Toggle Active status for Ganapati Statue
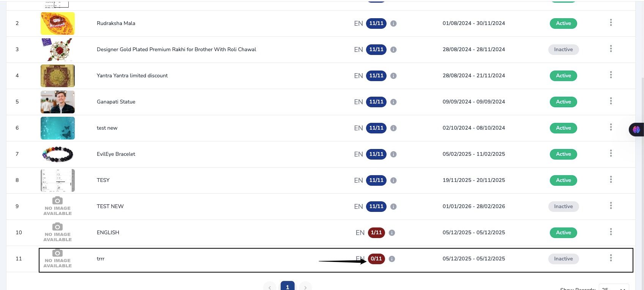This screenshot has width=644, height=290. pyautogui.click(x=563, y=102)
